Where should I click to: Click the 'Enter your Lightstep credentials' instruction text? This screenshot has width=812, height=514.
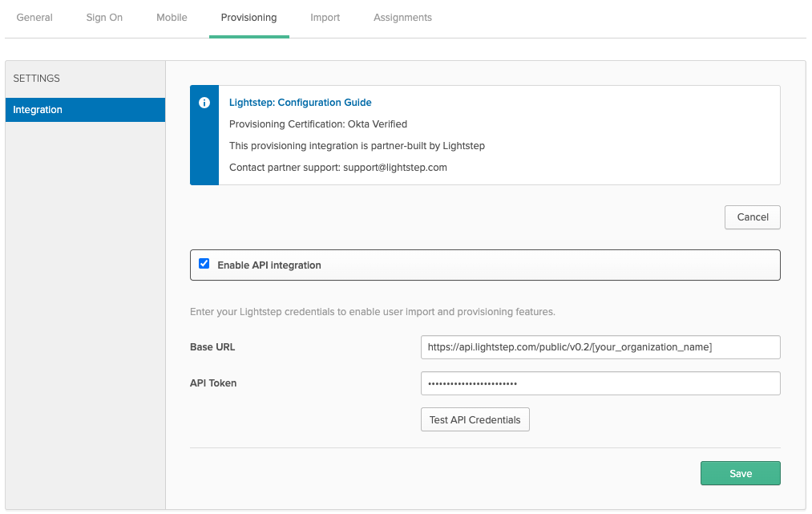[x=373, y=312]
